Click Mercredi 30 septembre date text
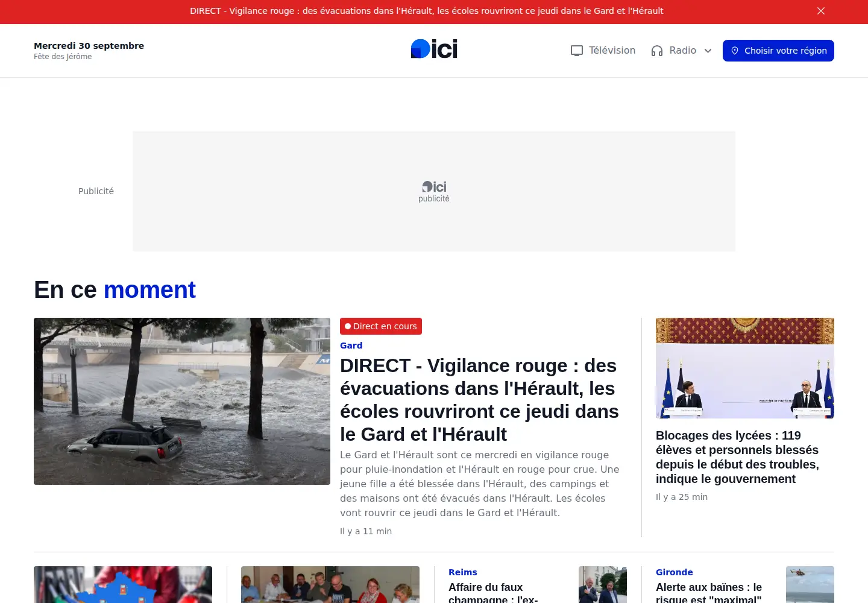868x603 pixels. pos(89,46)
